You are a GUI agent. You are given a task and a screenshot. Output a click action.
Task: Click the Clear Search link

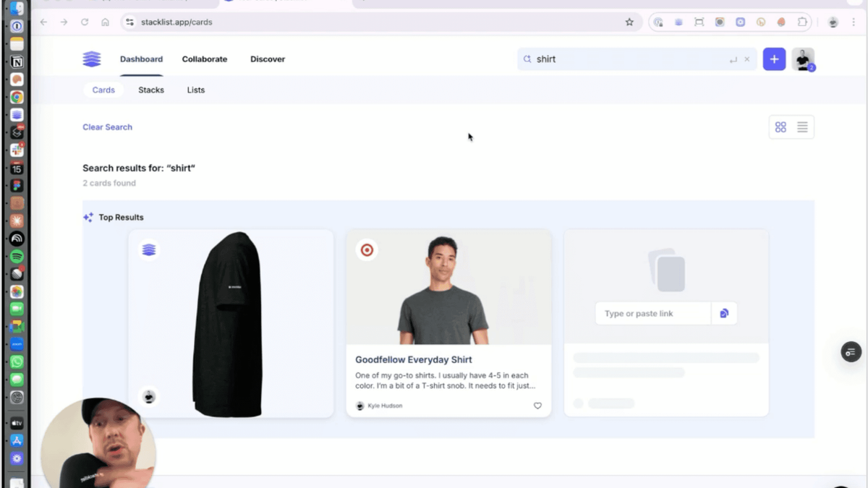[107, 127]
